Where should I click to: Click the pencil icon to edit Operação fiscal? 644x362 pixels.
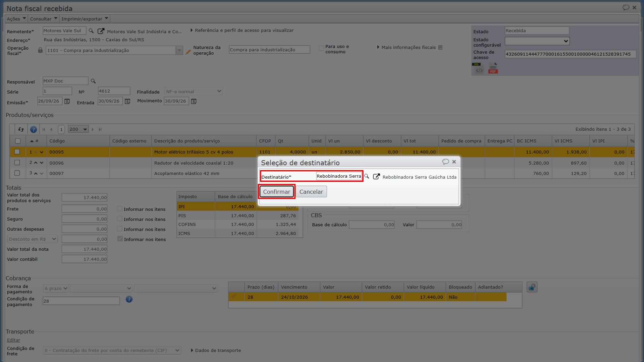188,52
